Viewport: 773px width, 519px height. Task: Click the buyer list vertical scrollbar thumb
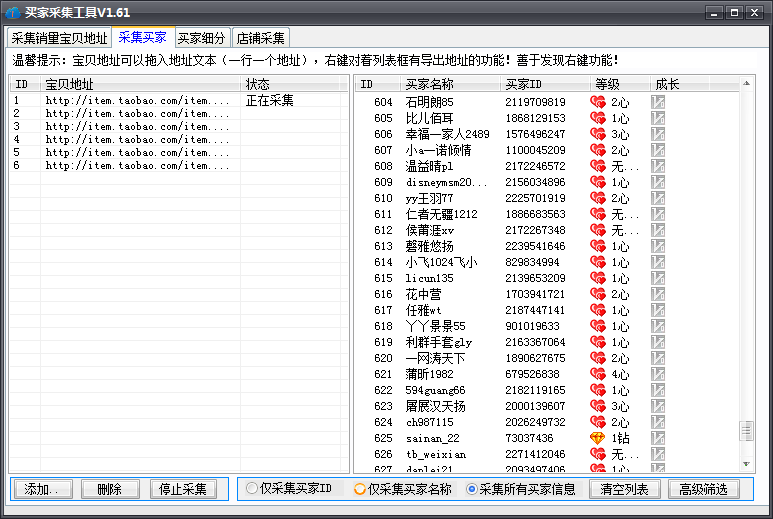(x=746, y=430)
